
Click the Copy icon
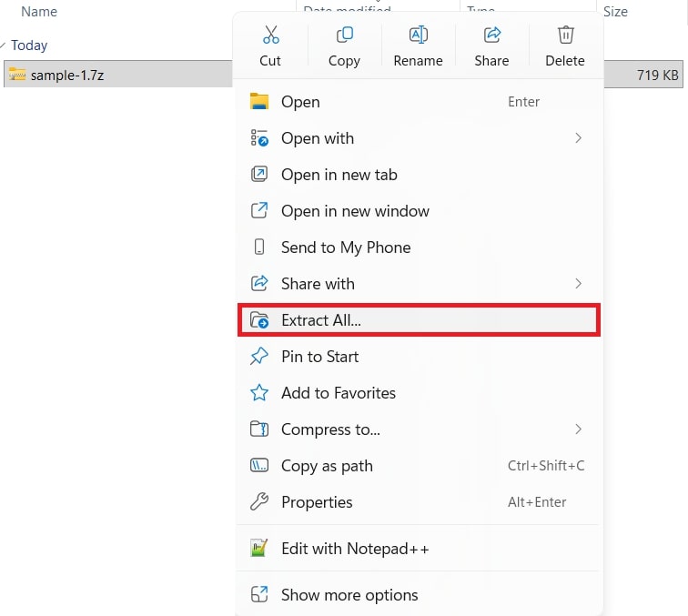(344, 35)
